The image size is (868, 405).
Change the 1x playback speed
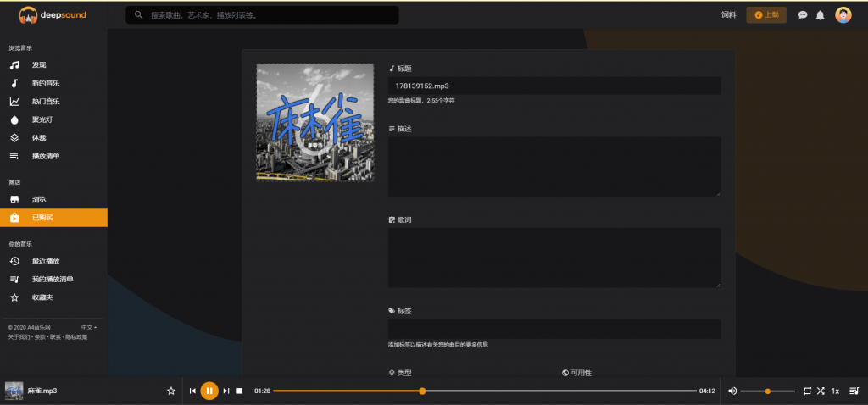[x=835, y=391]
